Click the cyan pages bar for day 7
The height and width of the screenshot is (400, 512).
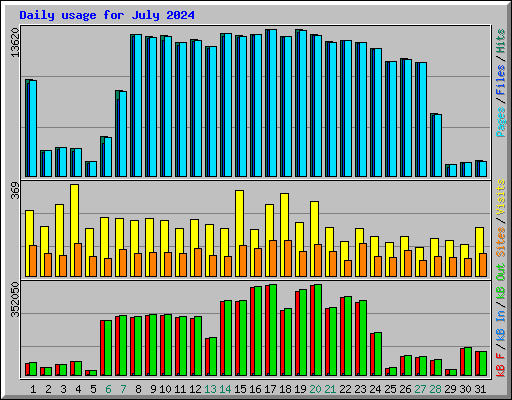coord(123,134)
